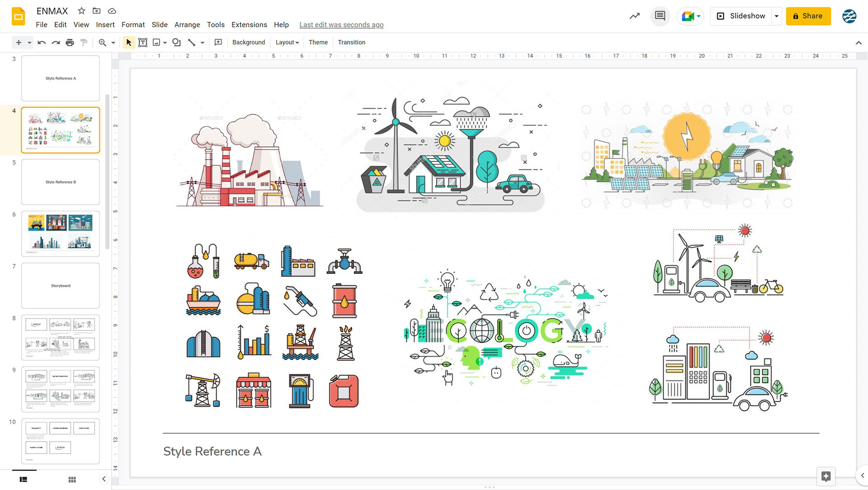Viewport: 868px width, 490px height.
Task: Select slide 6 thumbnail in filmstrip
Action: tap(60, 233)
